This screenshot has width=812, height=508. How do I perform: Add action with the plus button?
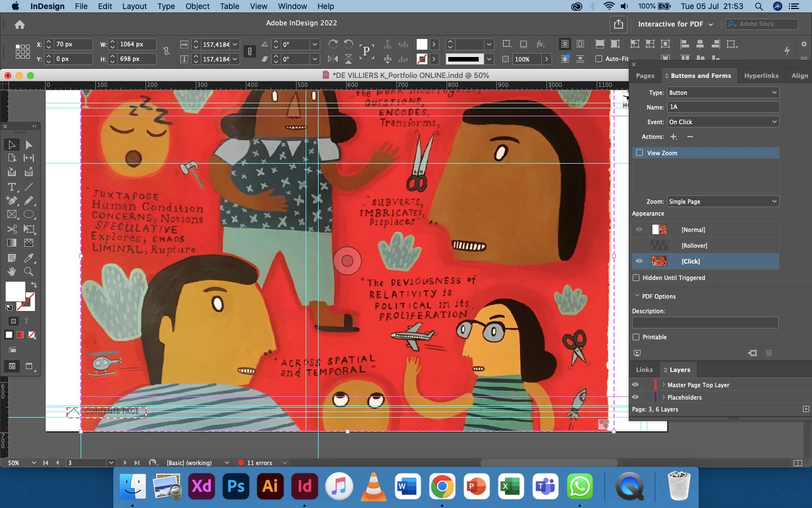coord(673,137)
